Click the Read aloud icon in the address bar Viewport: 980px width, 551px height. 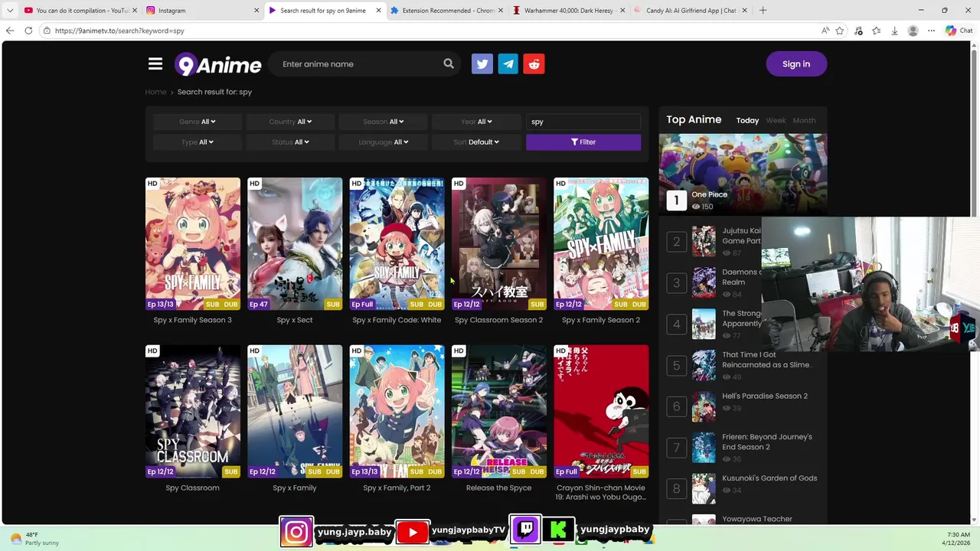coord(825,31)
